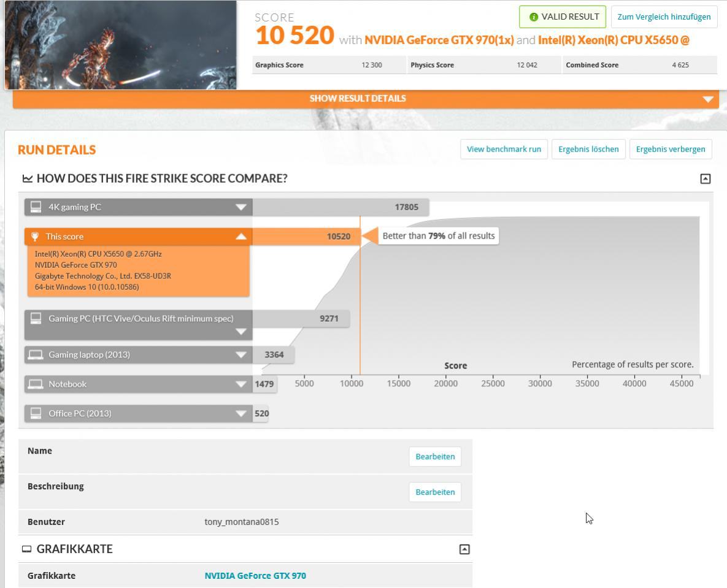The width and height of the screenshot is (727, 588).
Task: Click the Percentage of results per score caption
Action: point(633,364)
